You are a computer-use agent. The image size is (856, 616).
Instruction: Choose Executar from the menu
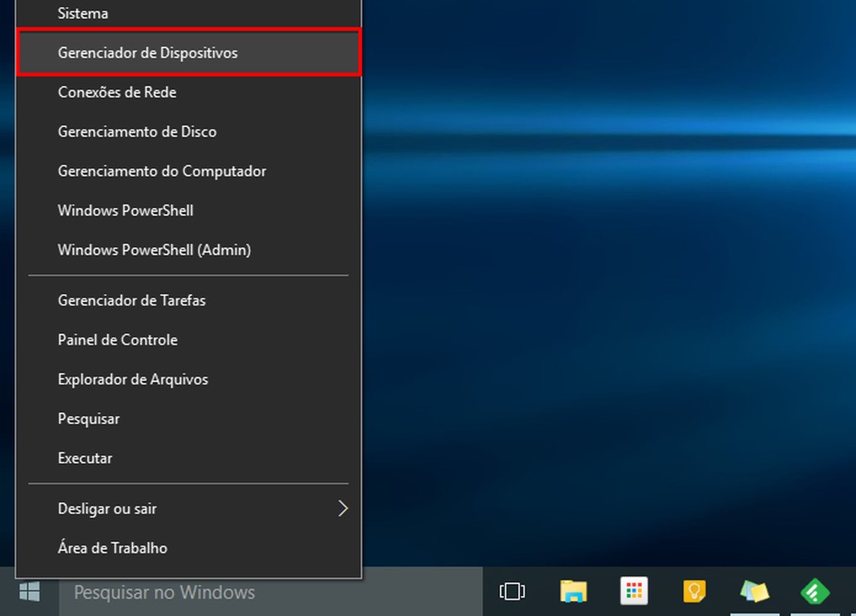(x=85, y=459)
